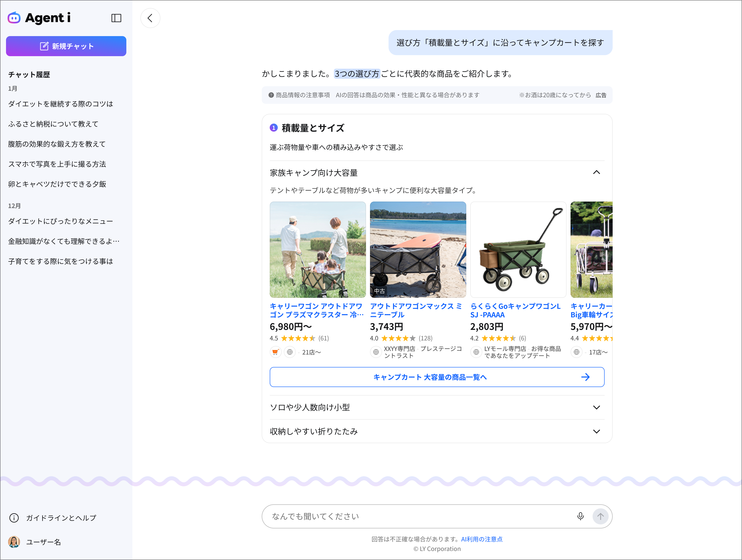Go back with the left arrow button
The width and height of the screenshot is (742, 560).
[150, 18]
